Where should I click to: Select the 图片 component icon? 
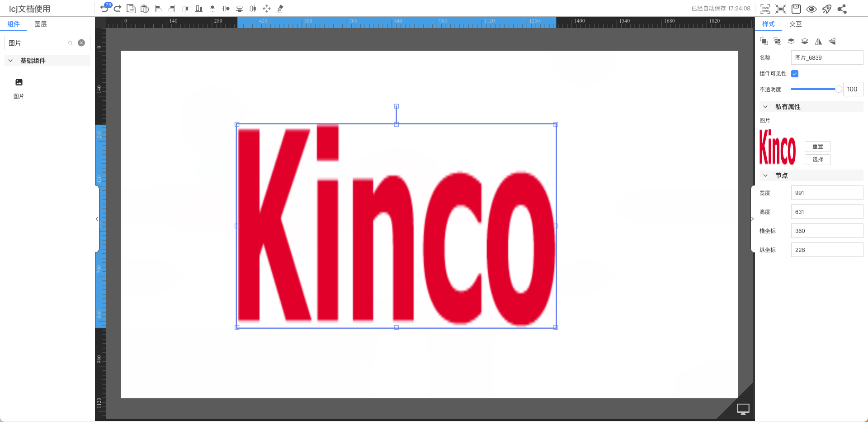[x=19, y=82]
